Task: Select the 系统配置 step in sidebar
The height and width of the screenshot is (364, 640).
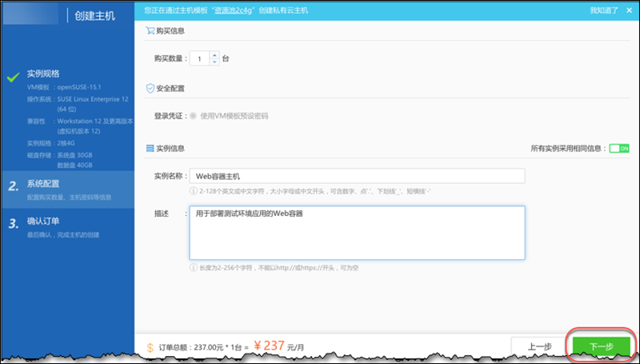Action: coord(43,185)
